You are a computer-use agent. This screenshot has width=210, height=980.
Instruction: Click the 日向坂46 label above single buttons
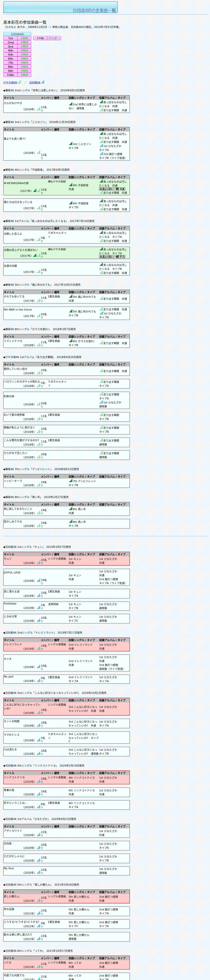[17, 34]
